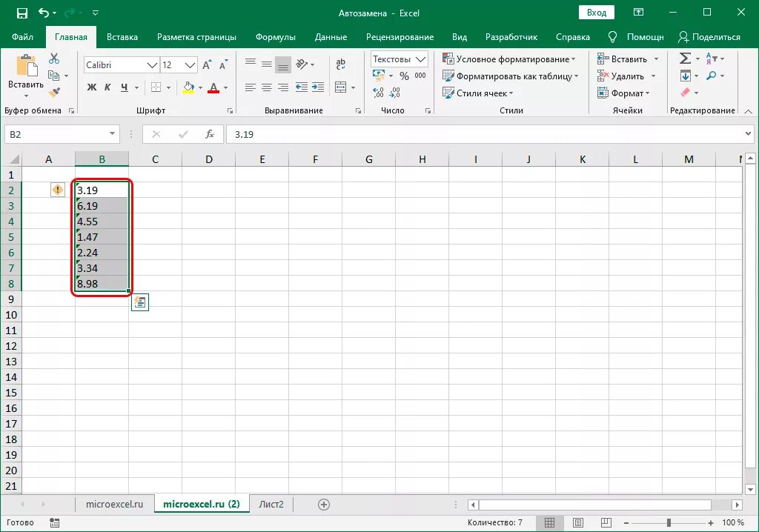Click Поделиться to share the workbook
Image resolution: width=759 pixels, height=532 pixels.
pos(709,37)
